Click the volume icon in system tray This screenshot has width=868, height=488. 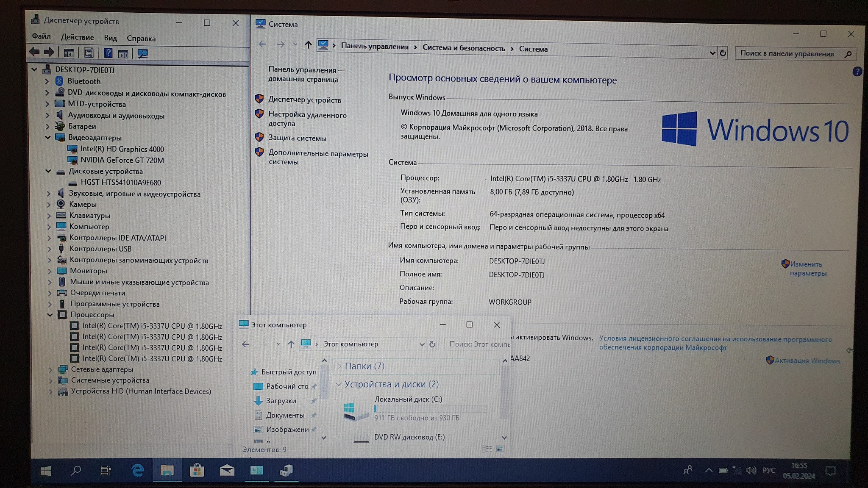pyautogui.click(x=751, y=471)
